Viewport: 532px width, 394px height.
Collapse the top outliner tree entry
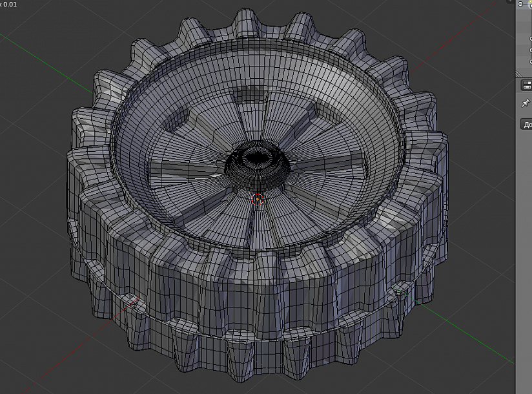coord(521,4)
